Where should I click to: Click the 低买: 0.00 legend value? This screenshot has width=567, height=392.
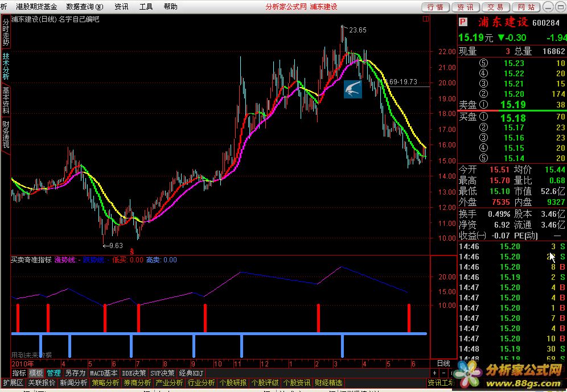[128, 260]
